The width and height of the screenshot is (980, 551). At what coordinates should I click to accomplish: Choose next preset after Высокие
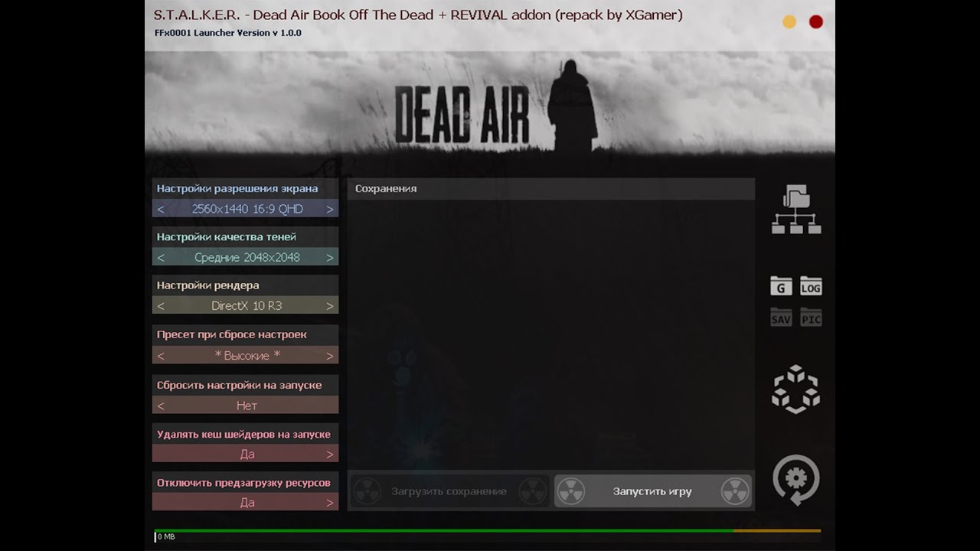coord(330,355)
